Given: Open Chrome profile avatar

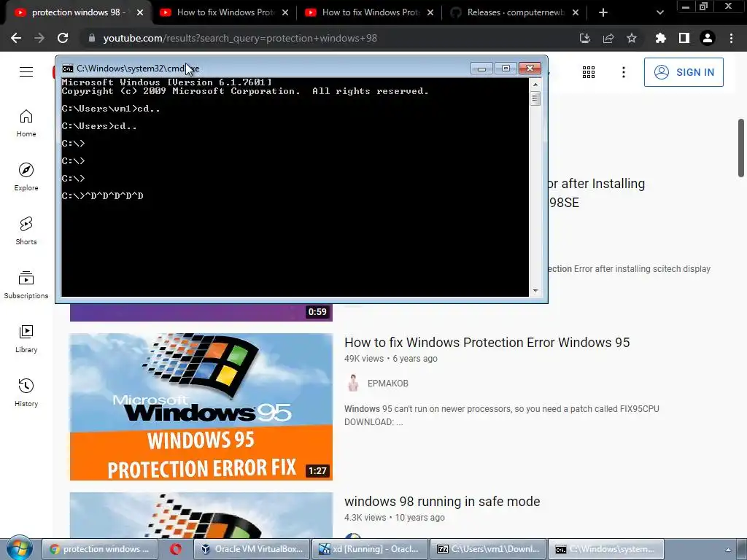Looking at the screenshot, I should [x=707, y=38].
